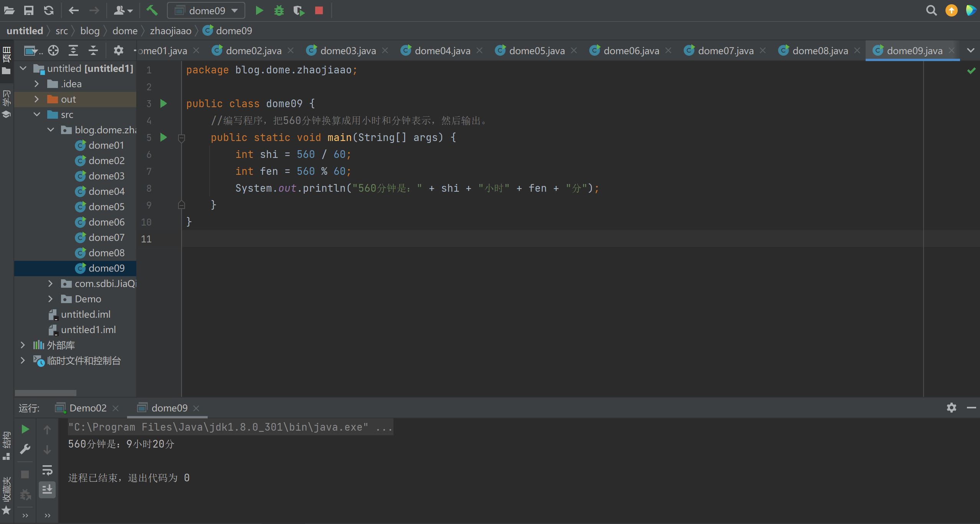Switch to the Demo02 run tab
This screenshot has width=980, height=524.
click(x=88, y=408)
